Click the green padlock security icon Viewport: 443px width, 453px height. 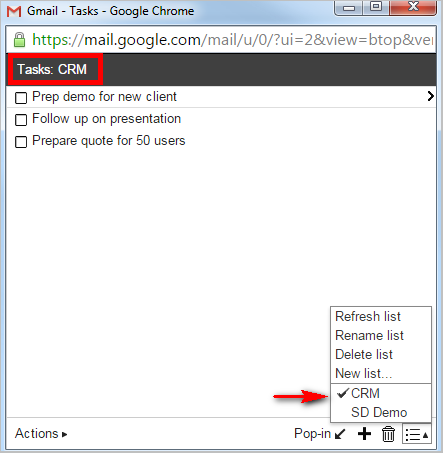click(19, 40)
